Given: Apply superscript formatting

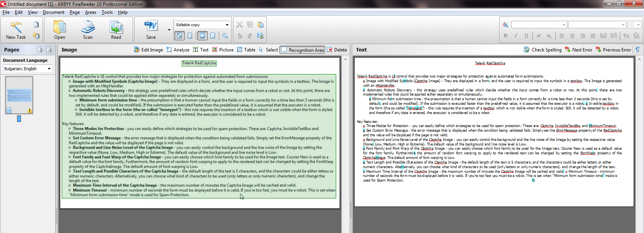Looking at the screenshot, I should point(539,36).
